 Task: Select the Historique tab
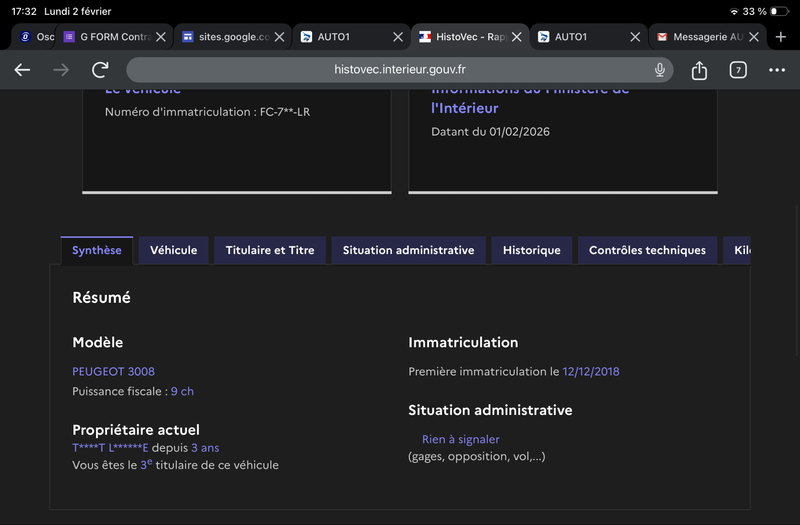coord(531,250)
